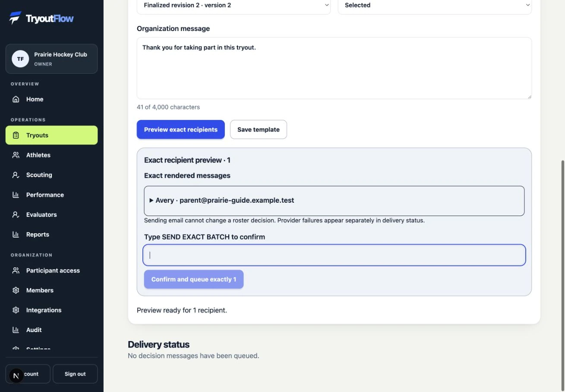
Task: Click the Save template button
Action: click(x=259, y=129)
